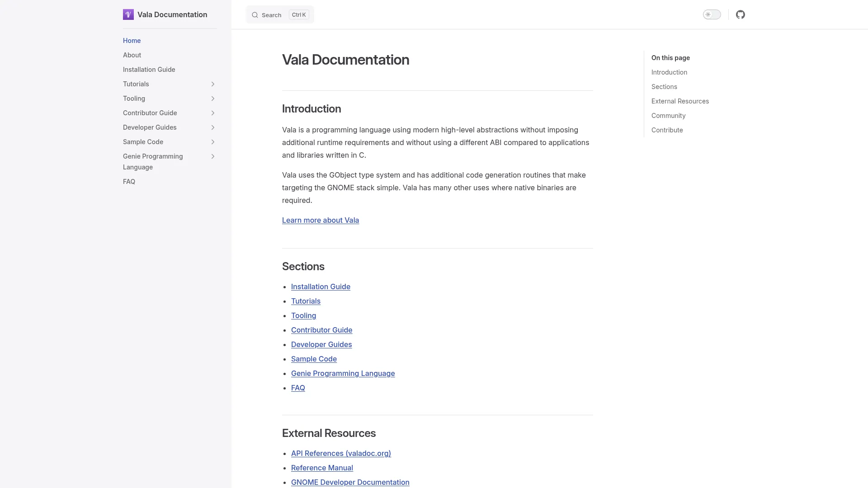Open Tooling link under Sections
The width and height of the screenshot is (868, 488).
[303, 315]
